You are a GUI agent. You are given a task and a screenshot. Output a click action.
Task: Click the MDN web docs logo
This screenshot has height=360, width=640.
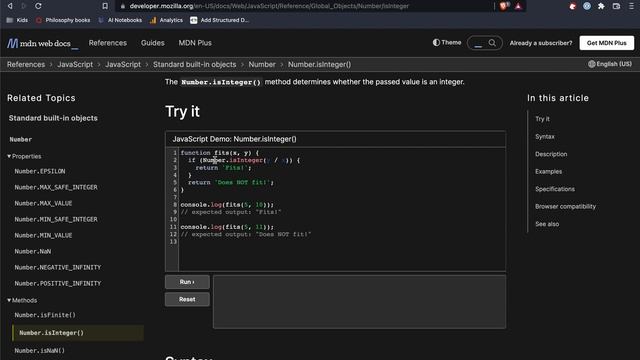coord(42,43)
